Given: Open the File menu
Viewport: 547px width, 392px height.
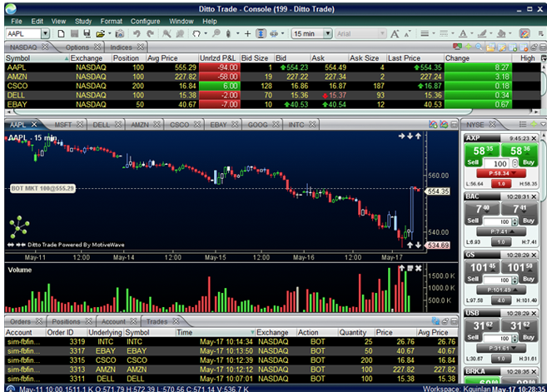Looking at the screenshot, I should click(17, 22).
